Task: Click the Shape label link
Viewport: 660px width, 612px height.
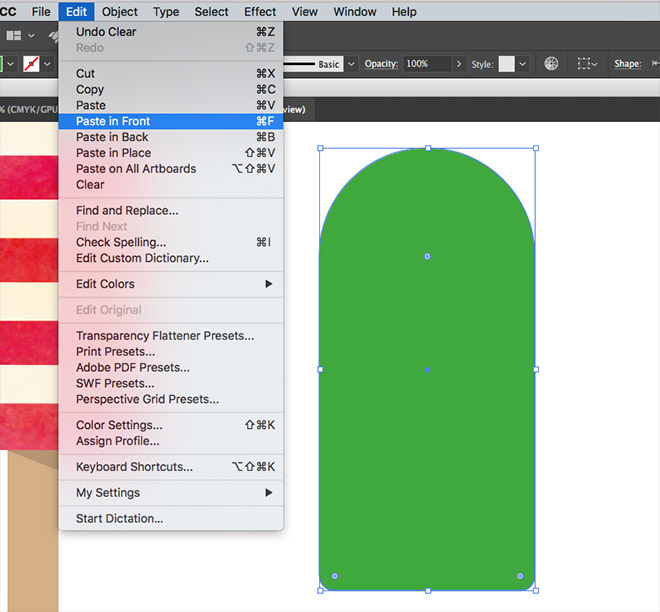Action: (628, 64)
